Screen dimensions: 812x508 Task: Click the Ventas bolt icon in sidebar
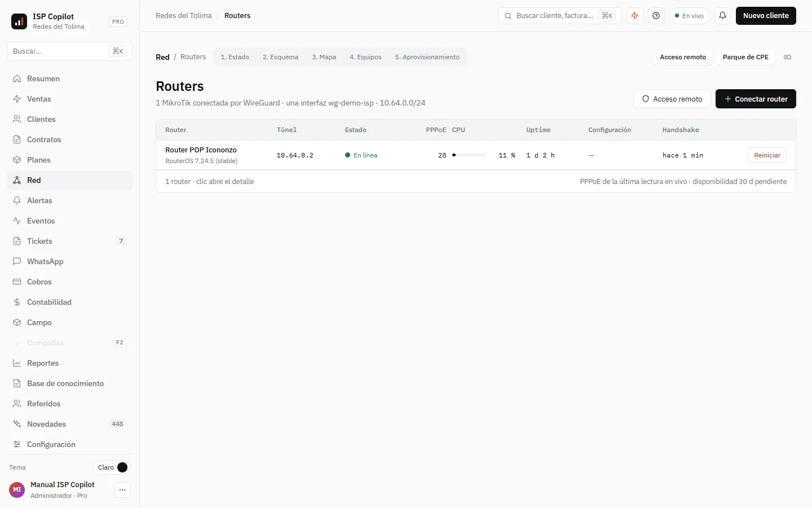[x=17, y=99]
